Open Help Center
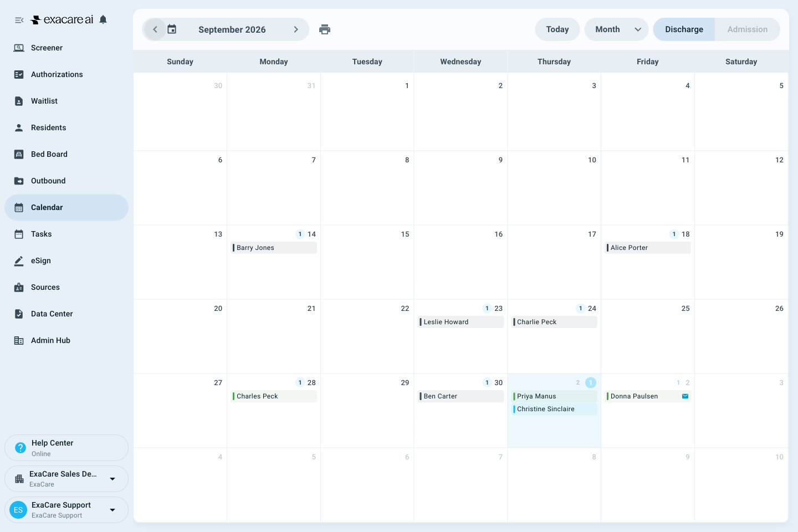The width and height of the screenshot is (798, 532). 66,448
